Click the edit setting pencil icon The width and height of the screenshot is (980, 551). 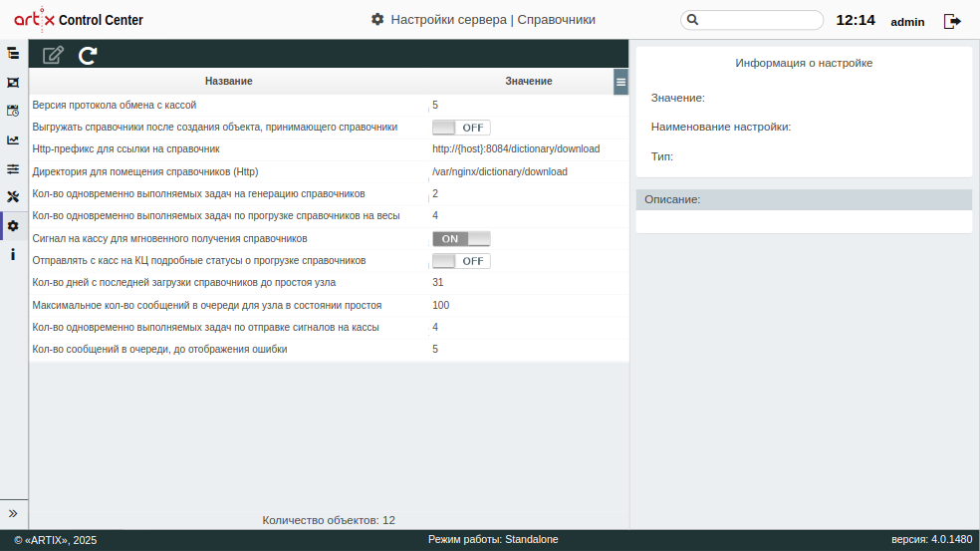point(53,56)
